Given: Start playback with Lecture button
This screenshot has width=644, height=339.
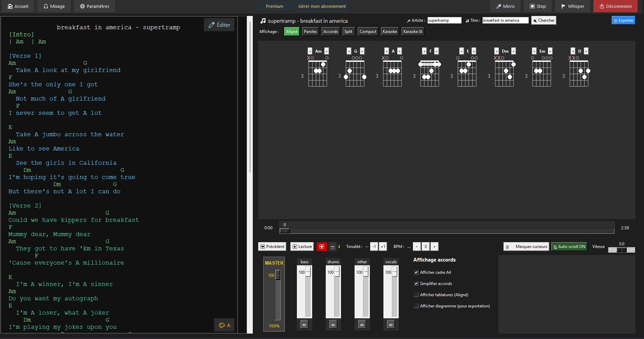Looking at the screenshot, I should tap(302, 247).
